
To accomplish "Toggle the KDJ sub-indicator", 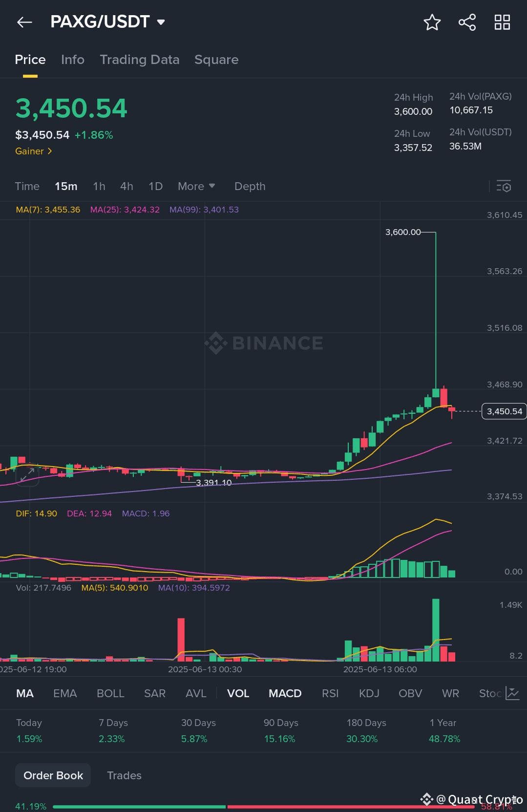I will pyautogui.click(x=369, y=693).
